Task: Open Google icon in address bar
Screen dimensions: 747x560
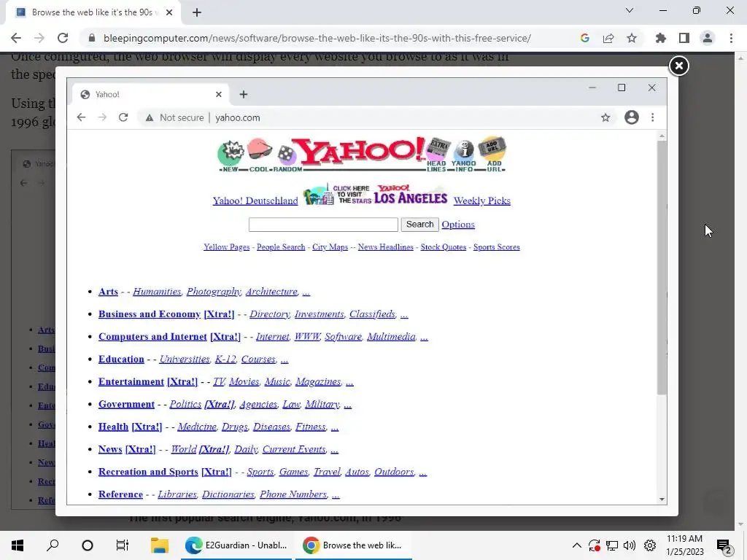Action: [585, 38]
